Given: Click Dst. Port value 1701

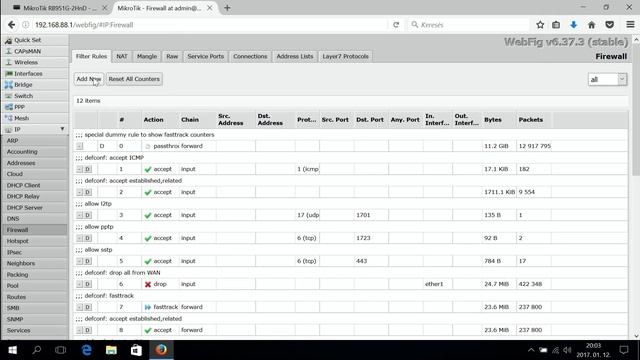Looking at the screenshot, I should [x=363, y=215].
